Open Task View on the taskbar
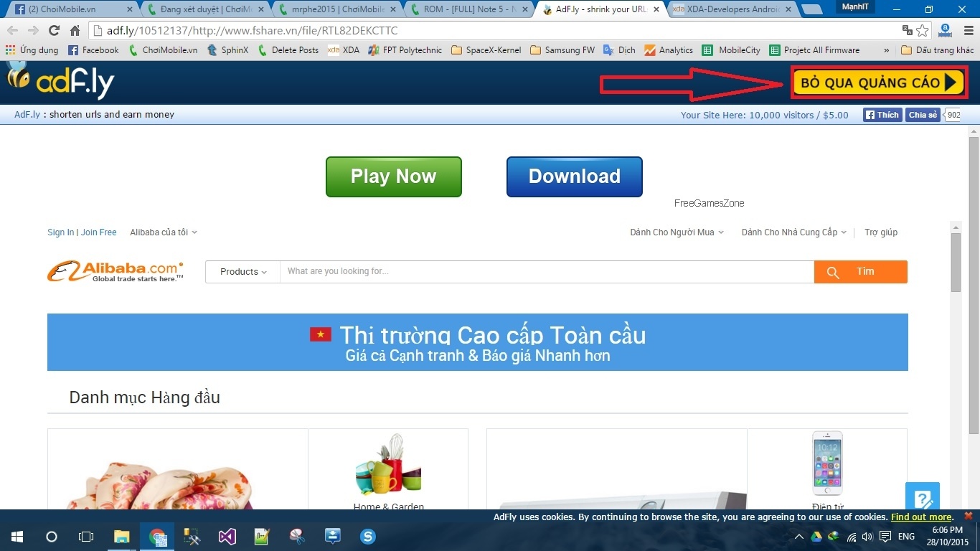The height and width of the screenshot is (551, 980). pos(86,536)
